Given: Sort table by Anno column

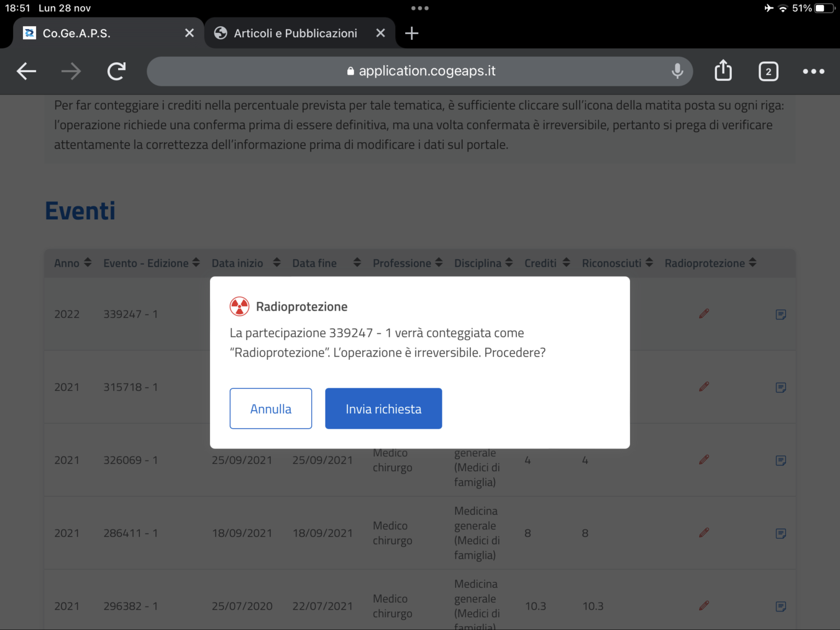Looking at the screenshot, I should tap(73, 263).
